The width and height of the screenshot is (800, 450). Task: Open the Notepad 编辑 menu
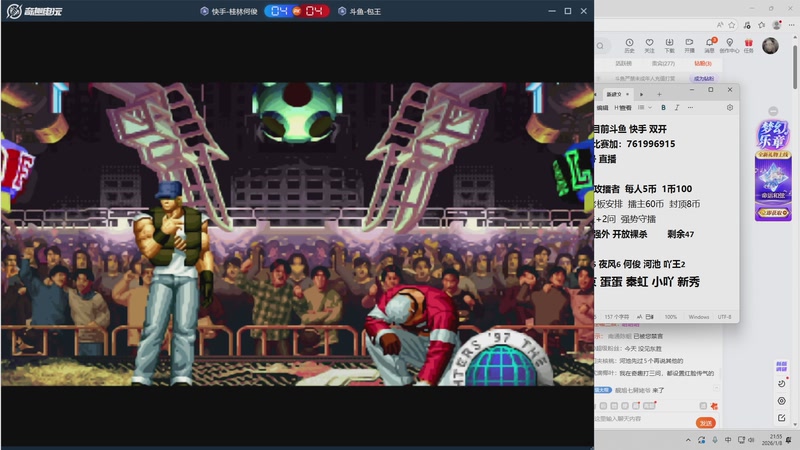pos(603,108)
